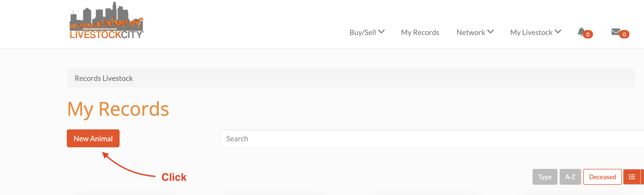Expand the My Livestock dropdown

point(536,32)
